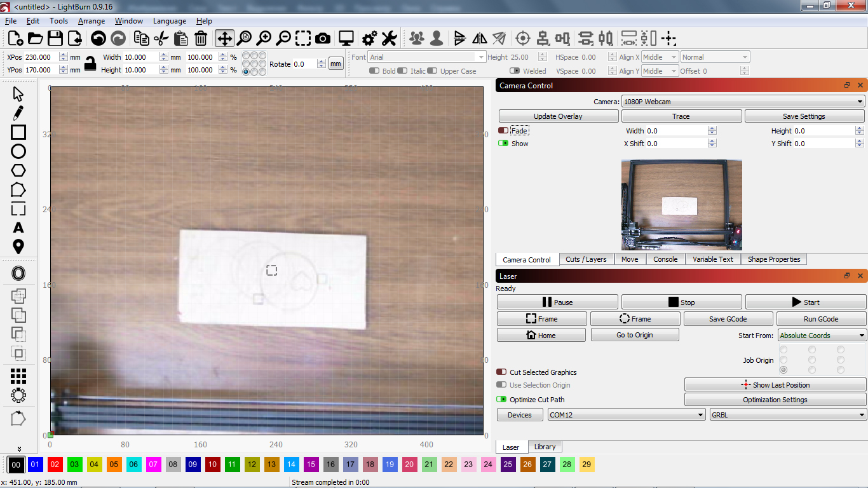Open the GRBL device dropdown
Screen dimensions: 868x488
tap(788, 415)
